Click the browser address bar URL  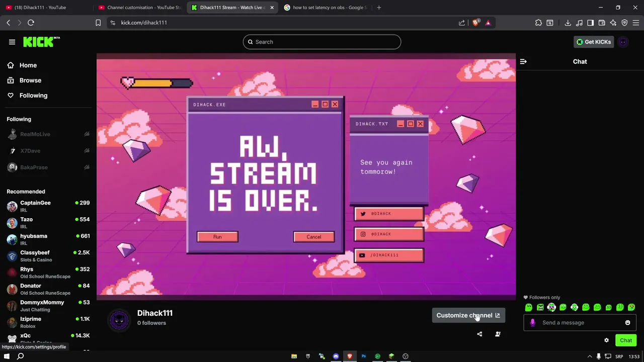[x=144, y=23]
